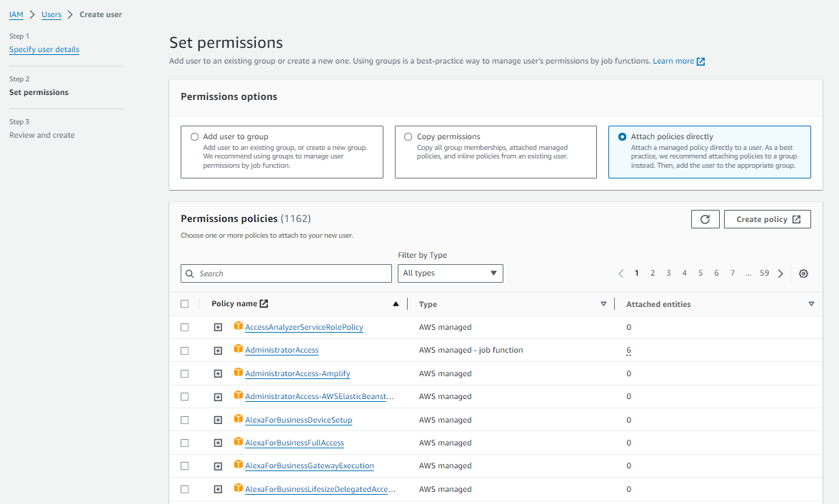The width and height of the screenshot is (839, 504).
Task: Select the Copy permissions option
Action: (x=408, y=136)
